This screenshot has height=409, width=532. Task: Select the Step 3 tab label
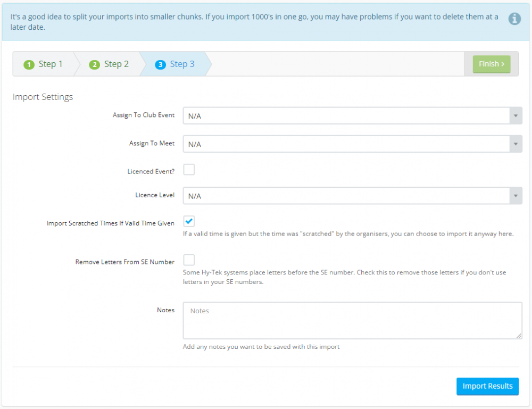[x=182, y=64]
